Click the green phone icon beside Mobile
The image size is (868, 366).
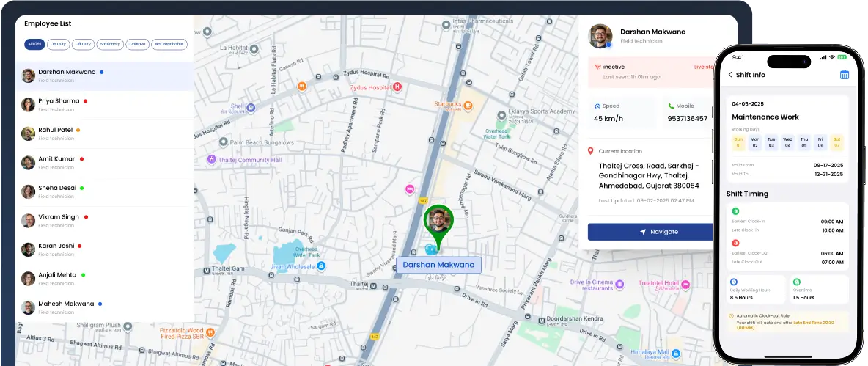pos(670,106)
